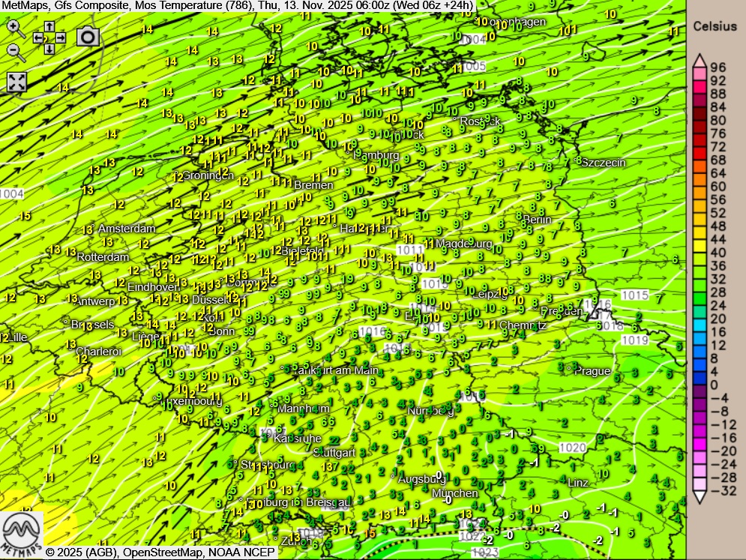Select the 96 value on the temperature legend

click(x=718, y=67)
